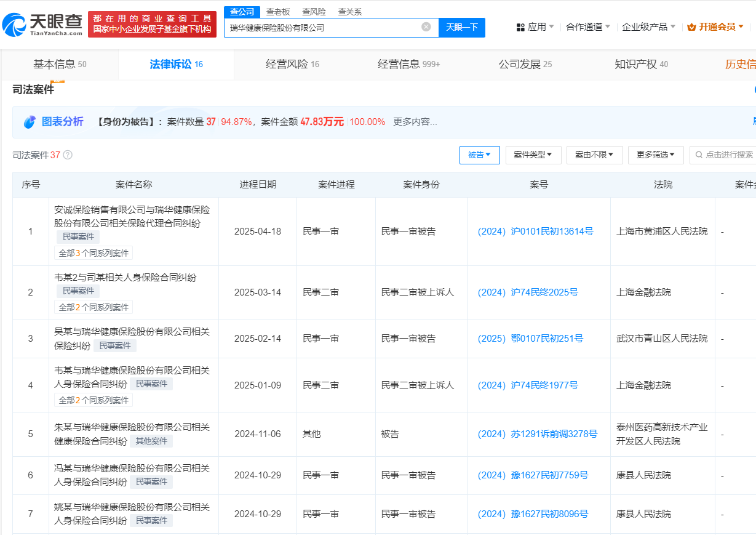This screenshot has width=756, height=535.
Task: Switch to the 查公司 search tab
Action: pos(242,12)
